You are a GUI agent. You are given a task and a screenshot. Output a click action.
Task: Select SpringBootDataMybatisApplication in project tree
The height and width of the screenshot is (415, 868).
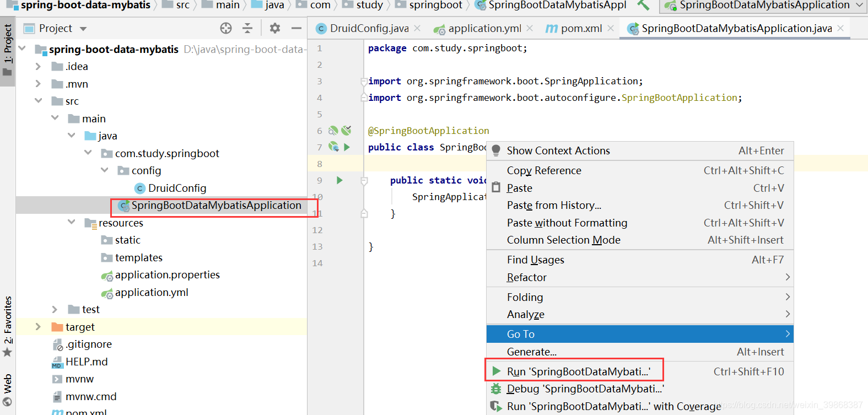coord(210,205)
